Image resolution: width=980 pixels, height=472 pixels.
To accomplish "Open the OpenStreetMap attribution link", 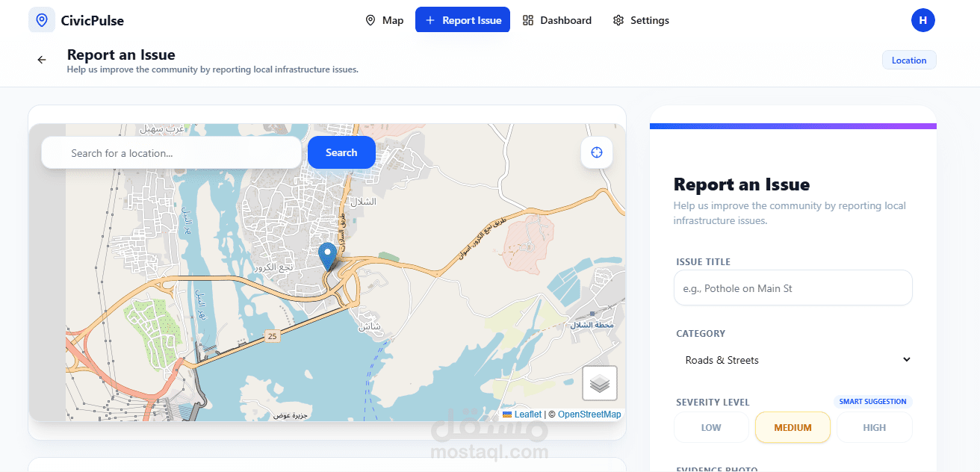I will 589,414.
